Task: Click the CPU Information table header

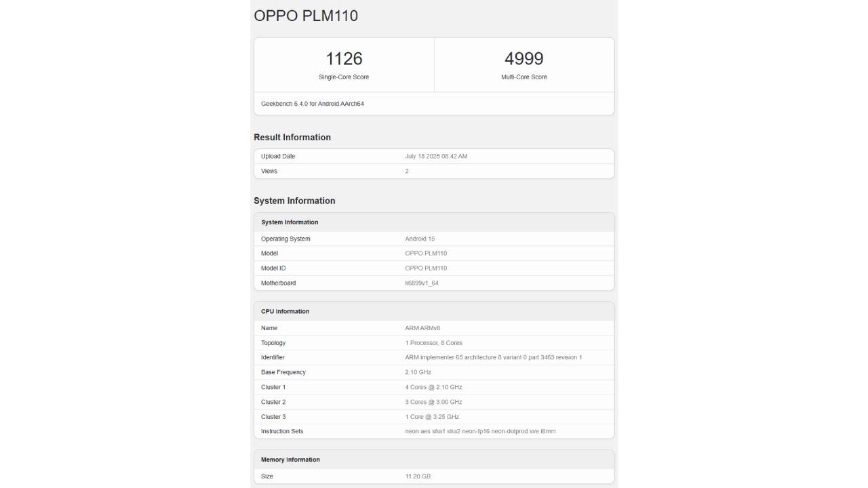Action: (285, 312)
